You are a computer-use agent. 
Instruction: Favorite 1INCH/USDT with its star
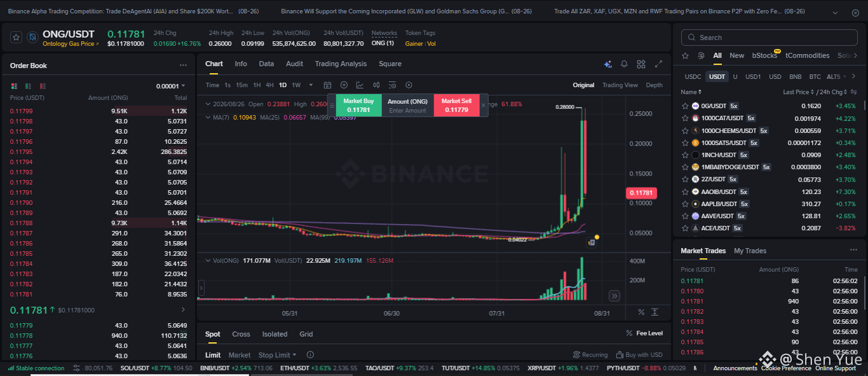click(x=685, y=155)
